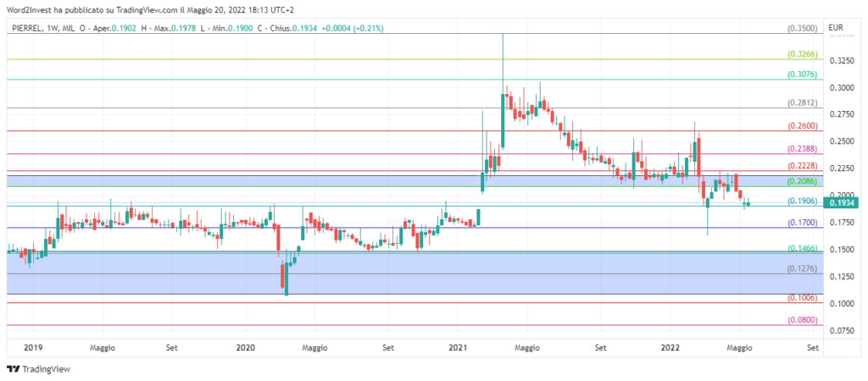Click the current price tag 0.1934
The image size is (868, 381).
pyautogui.click(x=842, y=202)
